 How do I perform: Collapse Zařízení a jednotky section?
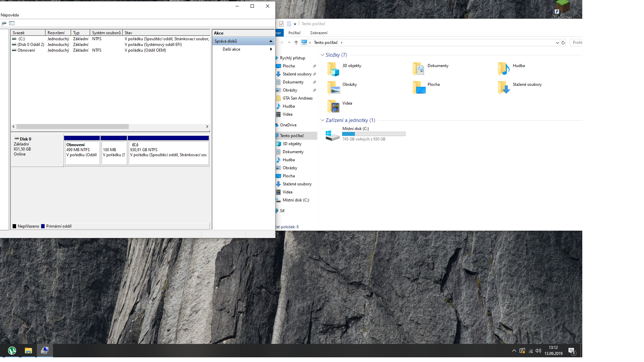click(322, 120)
